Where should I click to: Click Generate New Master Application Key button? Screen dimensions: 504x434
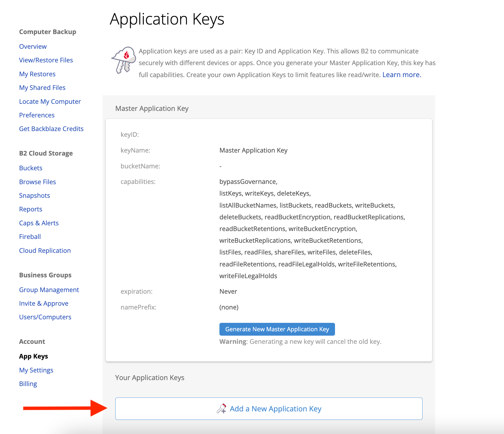pyautogui.click(x=277, y=329)
